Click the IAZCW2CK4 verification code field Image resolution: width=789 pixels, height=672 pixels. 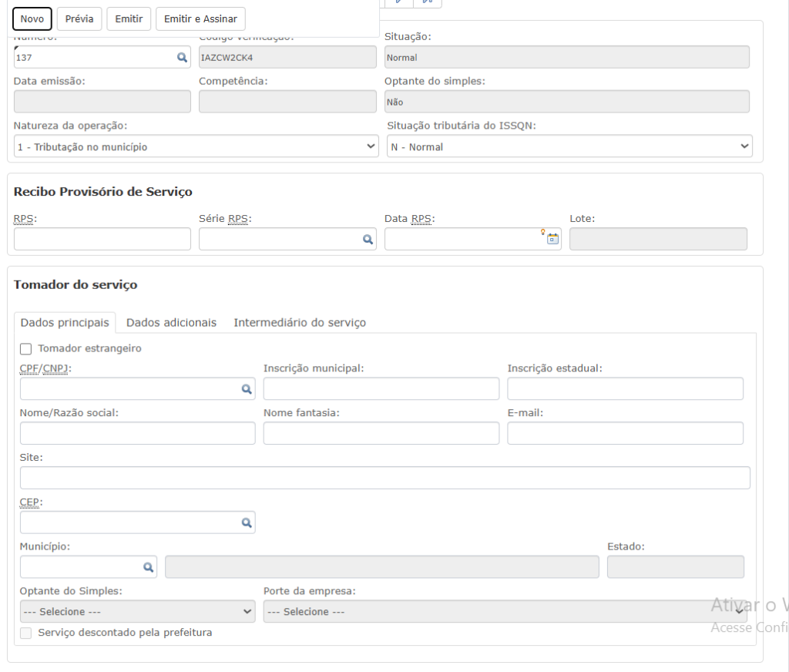[287, 57]
